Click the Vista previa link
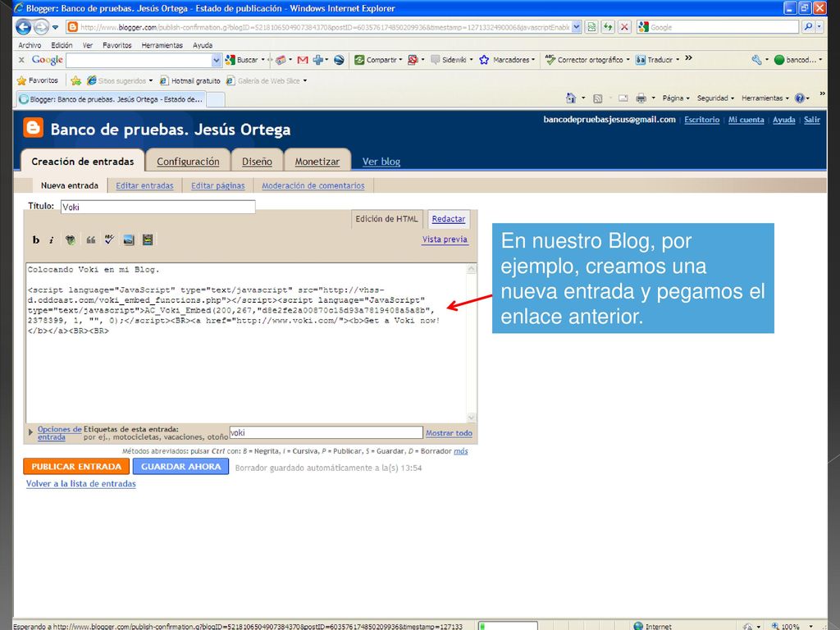Image resolution: width=840 pixels, height=630 pixels. [445, 240]
